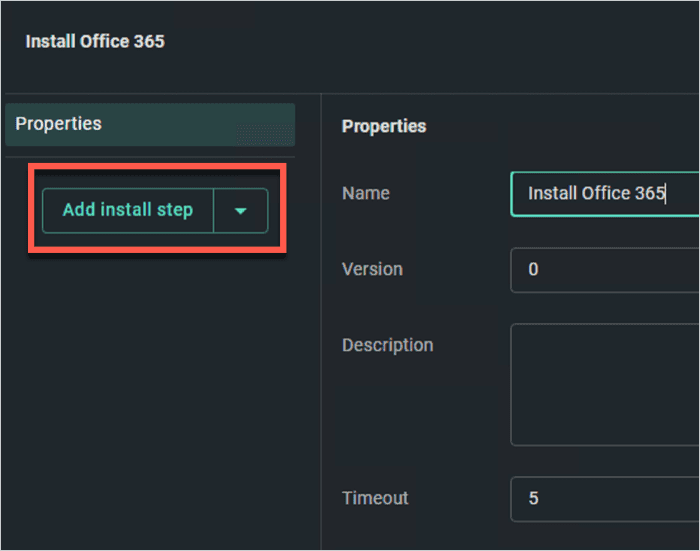700x551 pixels.
Task: Click the Name field containing Install Office 365
Action: 605,194
